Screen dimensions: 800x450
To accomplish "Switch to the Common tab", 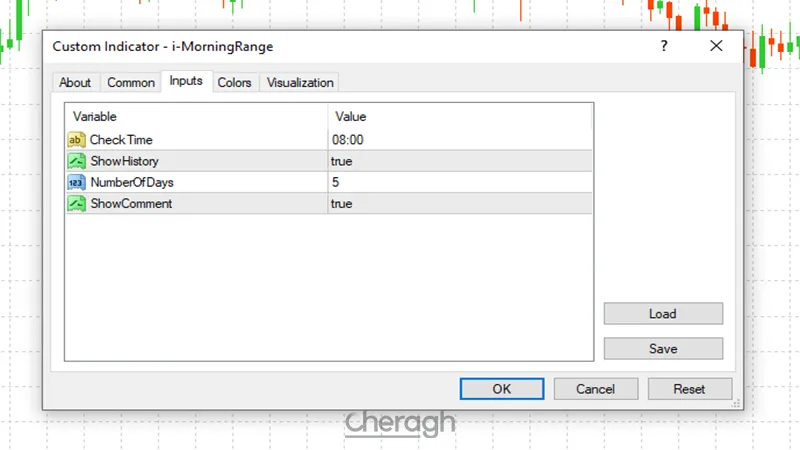I will pos(131,83).
